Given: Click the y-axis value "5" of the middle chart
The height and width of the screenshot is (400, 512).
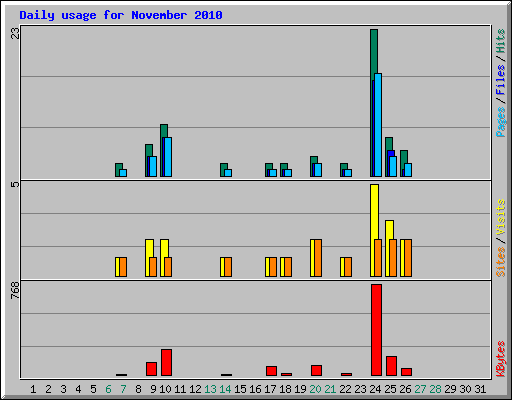Looking at the screenshot, I should (x=15, y=184).
